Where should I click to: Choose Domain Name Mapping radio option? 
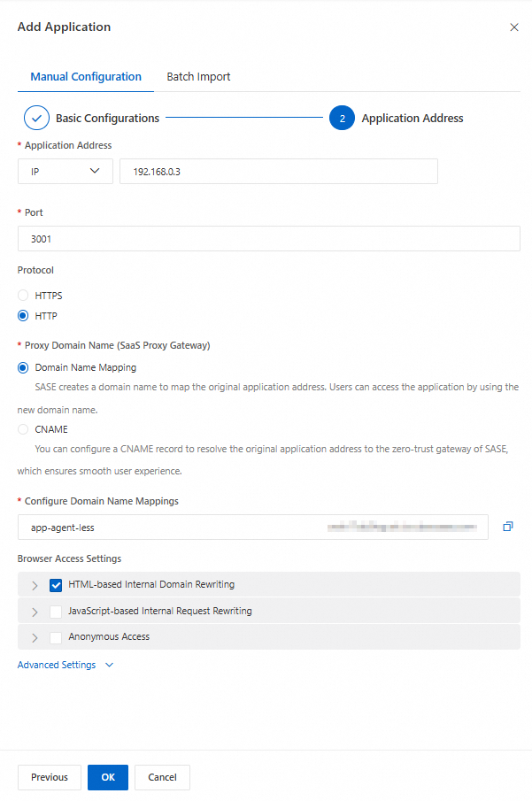23,368
